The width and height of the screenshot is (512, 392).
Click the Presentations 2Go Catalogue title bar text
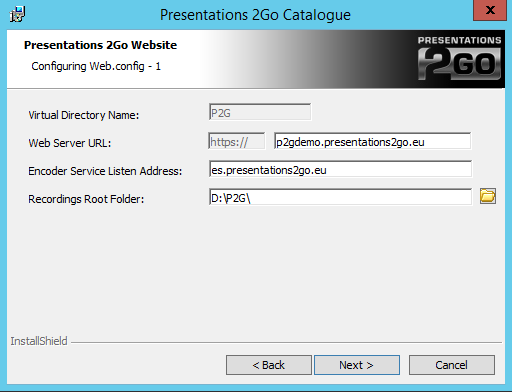[255, 15]
